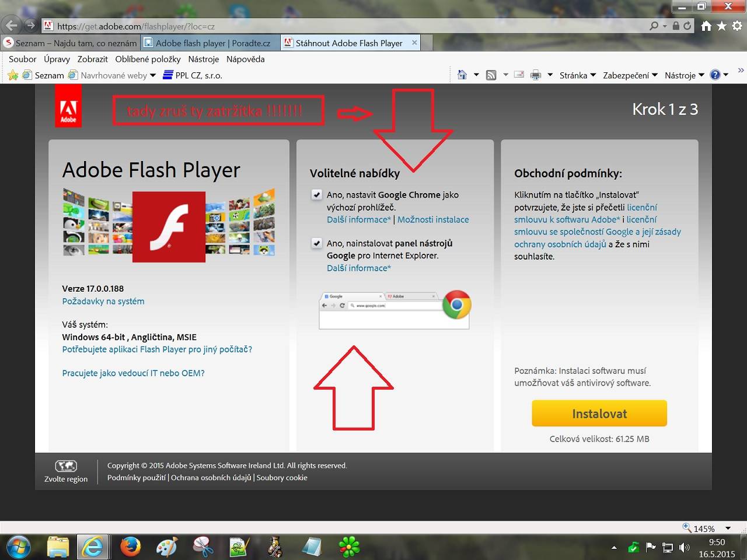Viewport: 747px width, 560px height.
Task: Switch to Adobe flash player Poradte.cz tab
Action: tap(211, 43)
